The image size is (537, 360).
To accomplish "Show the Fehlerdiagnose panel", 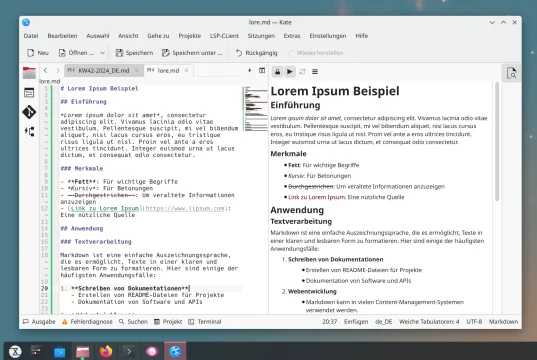I will click(87, 322).
